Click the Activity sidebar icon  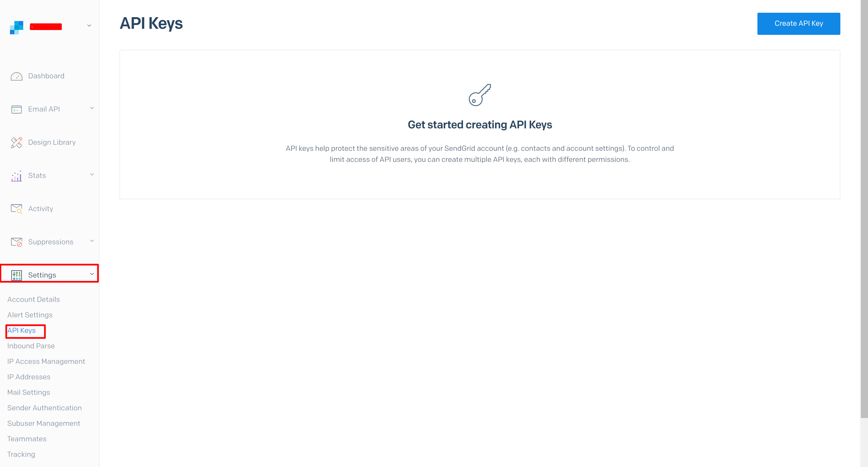pos(17,208)
